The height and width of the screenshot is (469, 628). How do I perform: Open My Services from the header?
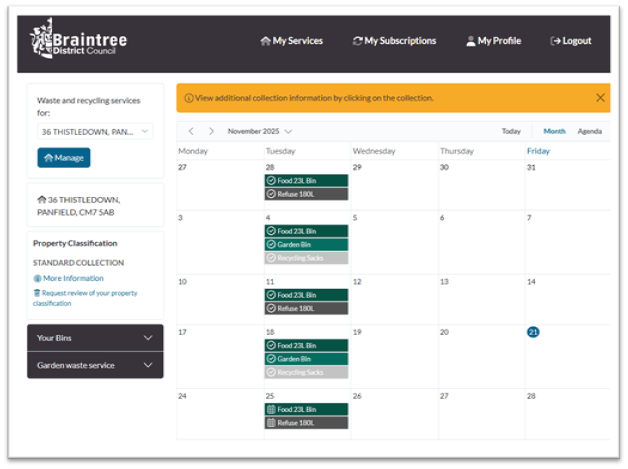(x=292, y=41)
